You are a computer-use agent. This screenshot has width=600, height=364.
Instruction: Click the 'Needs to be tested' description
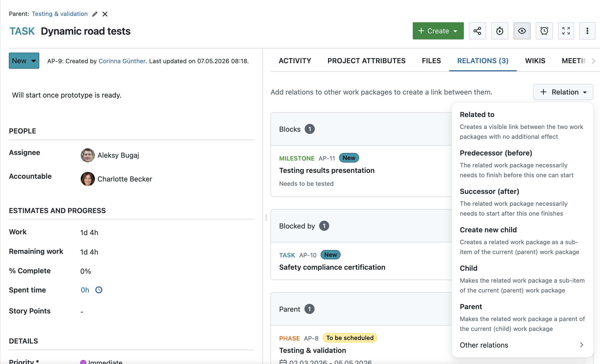click(306, 184)
